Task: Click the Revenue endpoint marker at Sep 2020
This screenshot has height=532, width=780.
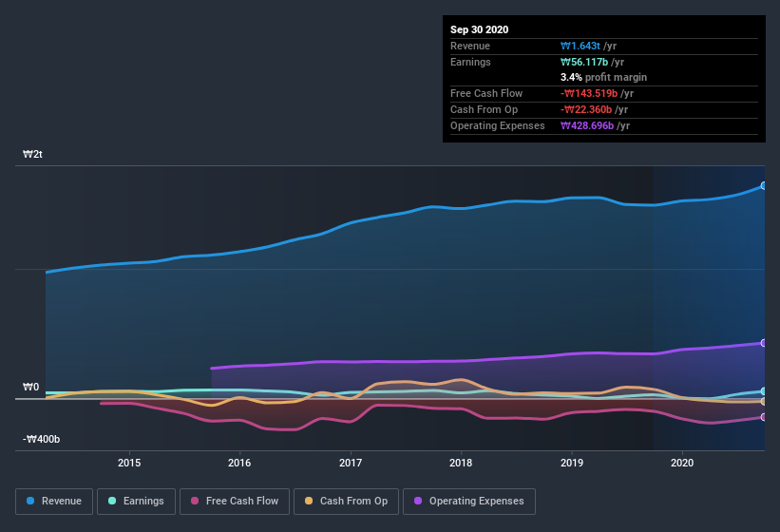Action: coord(764,185)
